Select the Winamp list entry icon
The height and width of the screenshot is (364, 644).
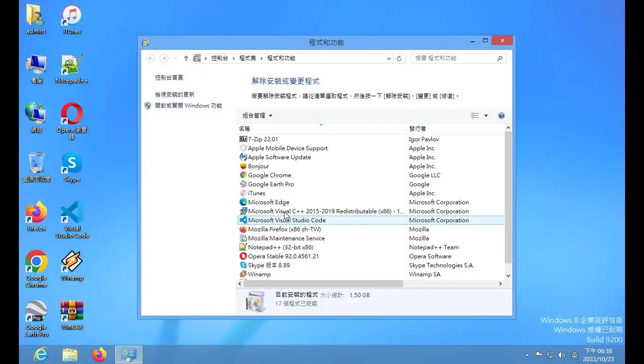coord(243,274)
